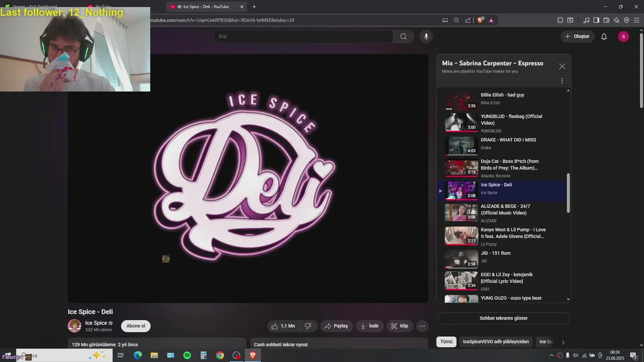Click the YouTube search magnifier icon
Image resolution: width=644 pixels, height=362 pixels.
pos(404,36)
